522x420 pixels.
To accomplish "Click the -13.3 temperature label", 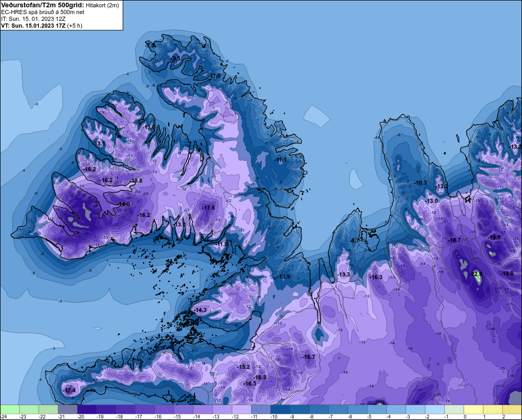I will pos(343,274).
